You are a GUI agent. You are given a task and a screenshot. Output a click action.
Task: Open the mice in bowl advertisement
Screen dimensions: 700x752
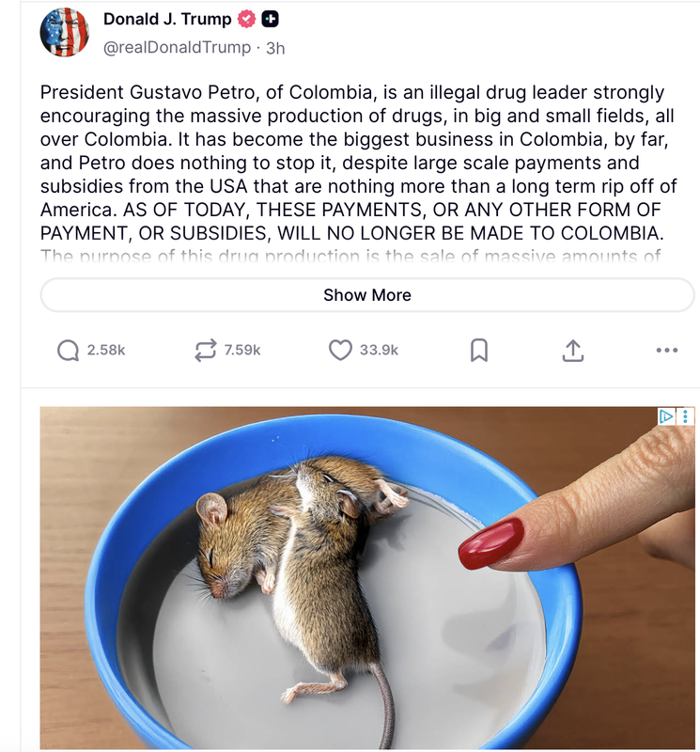click(367, 578)
